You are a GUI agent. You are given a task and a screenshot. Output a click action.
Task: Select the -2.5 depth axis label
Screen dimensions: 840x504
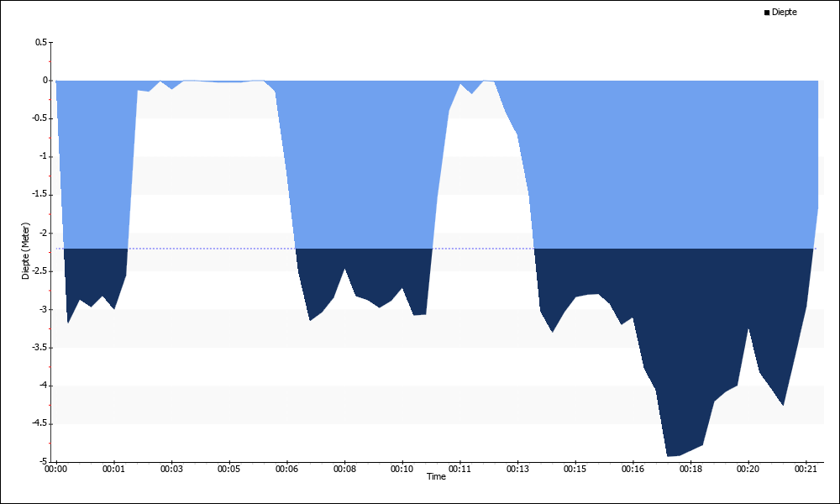click(x=39, y=271)
